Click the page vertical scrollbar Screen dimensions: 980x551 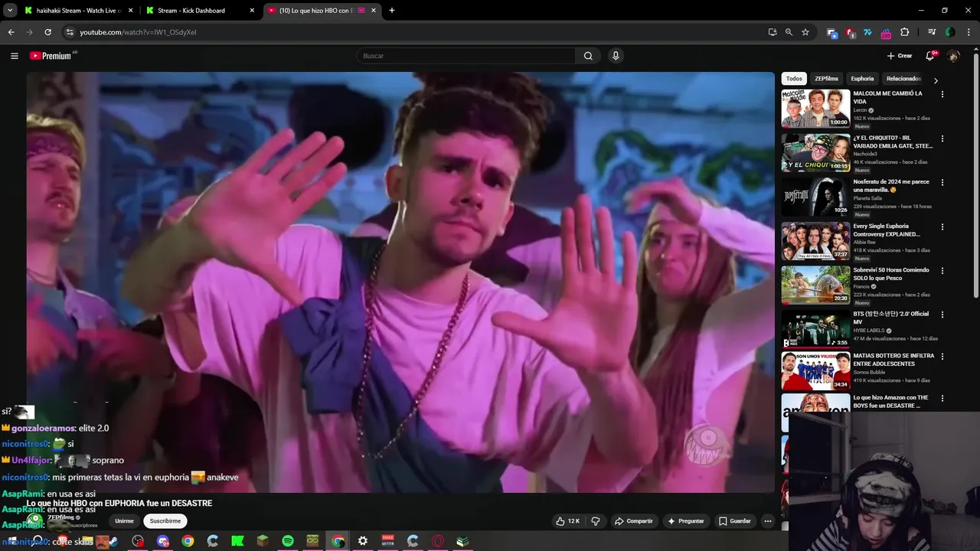(976, 176)
